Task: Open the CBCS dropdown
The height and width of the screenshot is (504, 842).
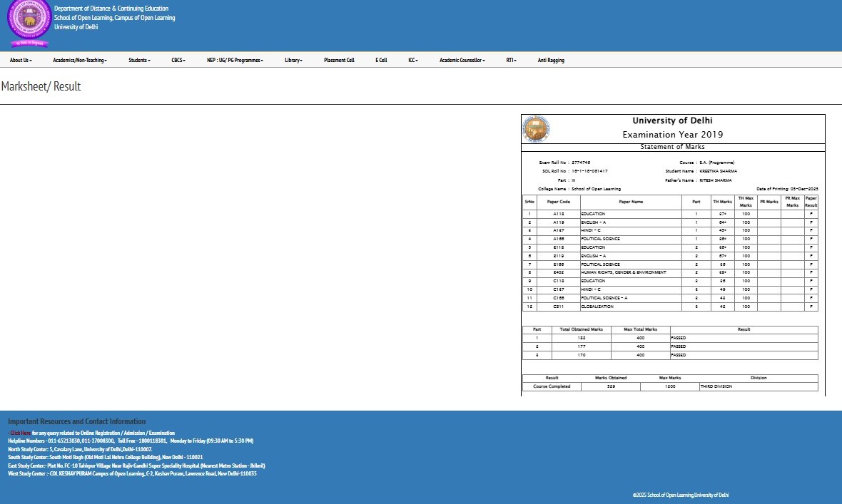Action: pyautogui.click(x=178, y=61)
